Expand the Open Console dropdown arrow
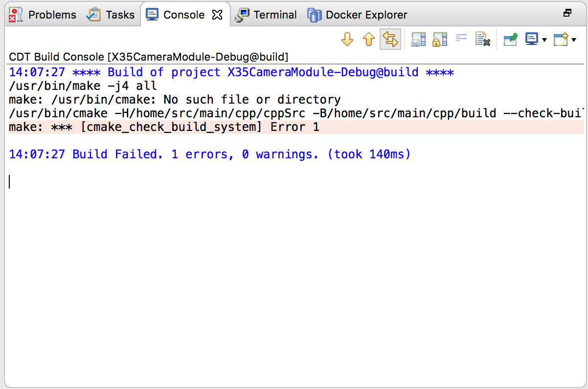Viewport: 588px width, 389px height. 574,40
